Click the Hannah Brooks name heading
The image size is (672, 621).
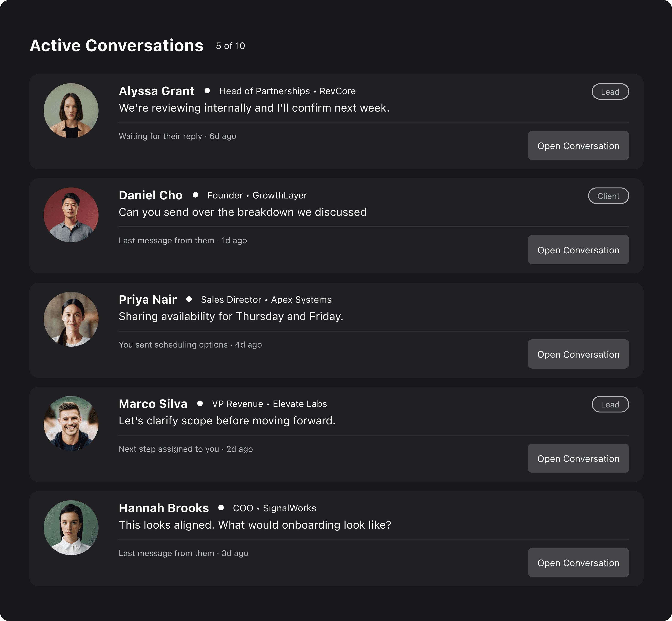[164, 508]
